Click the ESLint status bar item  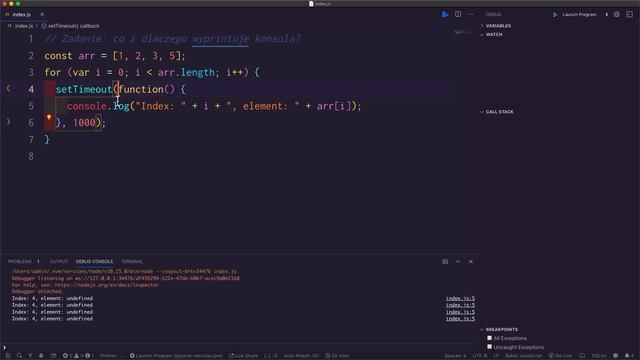pos(599,356)
